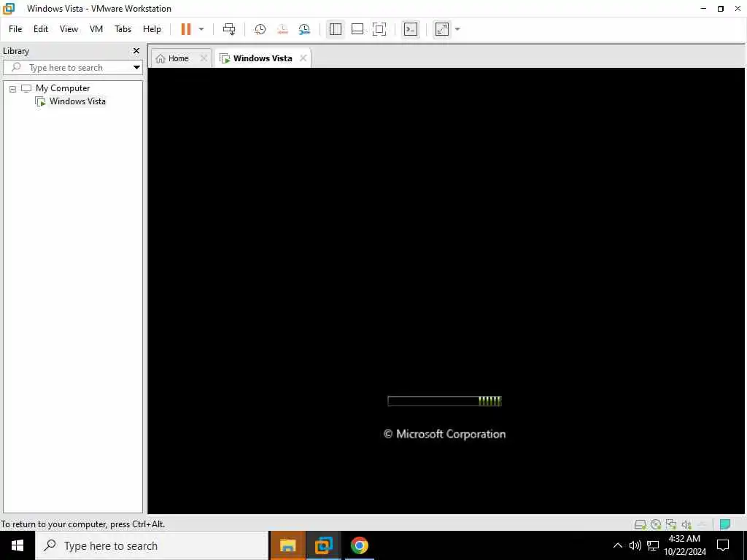Click the Vista boot progress bar
747x560 pixels.
pos(444,401)
